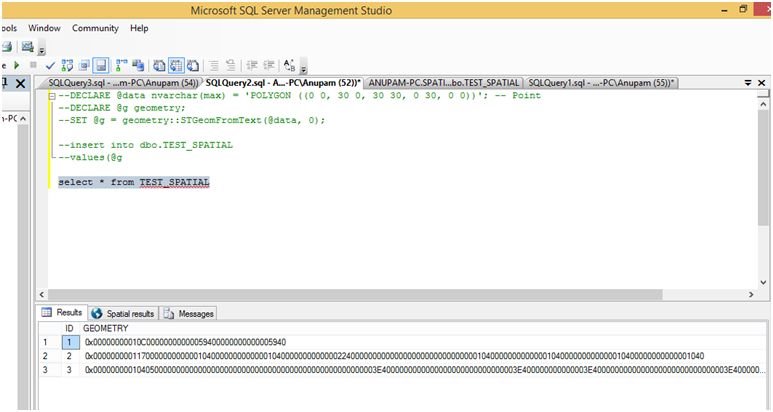Image resolution: width=773 pixels, height=412 pixels.
Task: Click the Cancel executing query stop icon
Action: (32, 65)
